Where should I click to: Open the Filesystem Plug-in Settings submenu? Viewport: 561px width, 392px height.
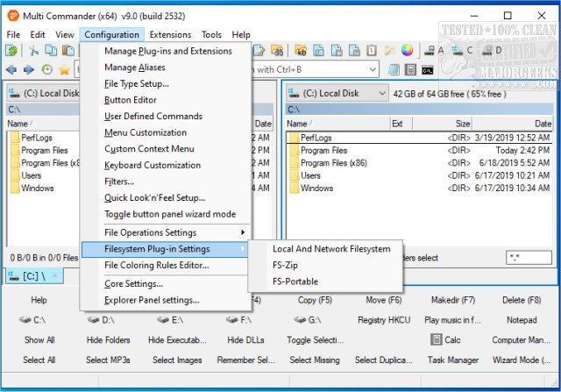165,249
